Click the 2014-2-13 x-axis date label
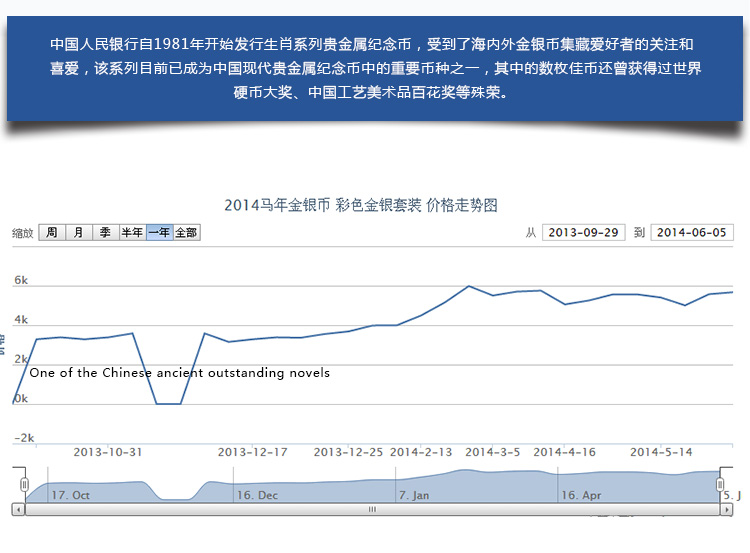Viewport: 750px width, 553px height. (x=421, y=451)
